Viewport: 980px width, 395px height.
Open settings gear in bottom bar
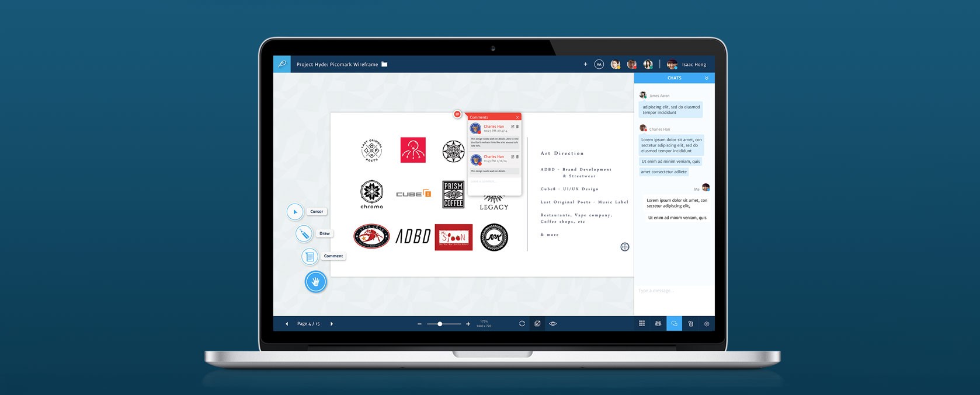(707, 324)
